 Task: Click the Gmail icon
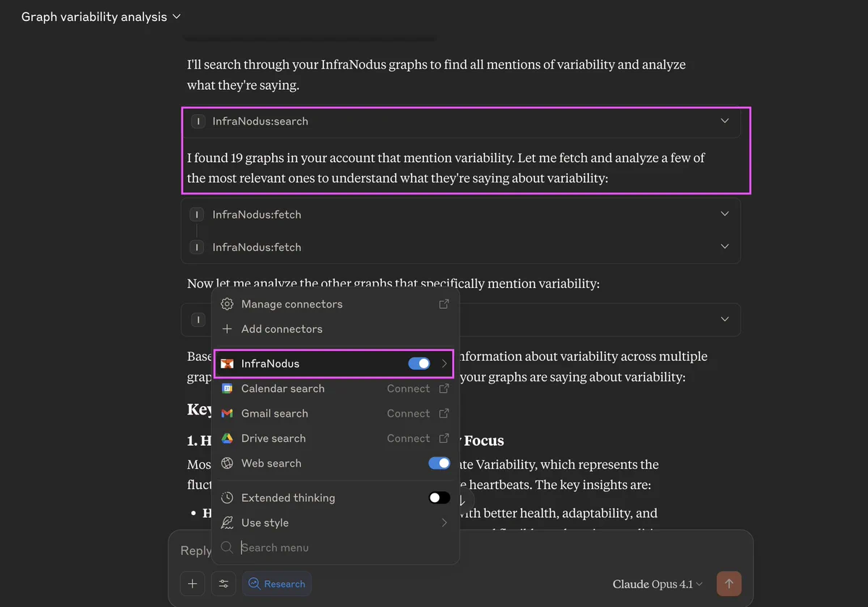(x=227, y=413)
